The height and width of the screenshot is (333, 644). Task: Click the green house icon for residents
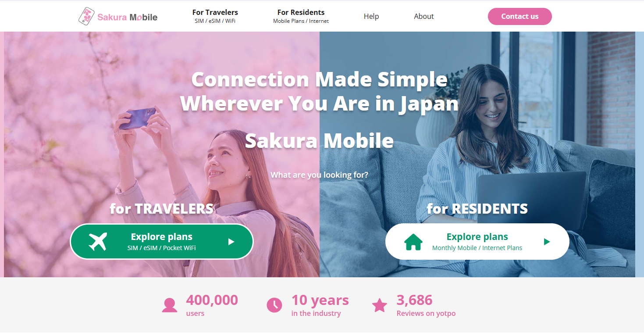point(413,242)
